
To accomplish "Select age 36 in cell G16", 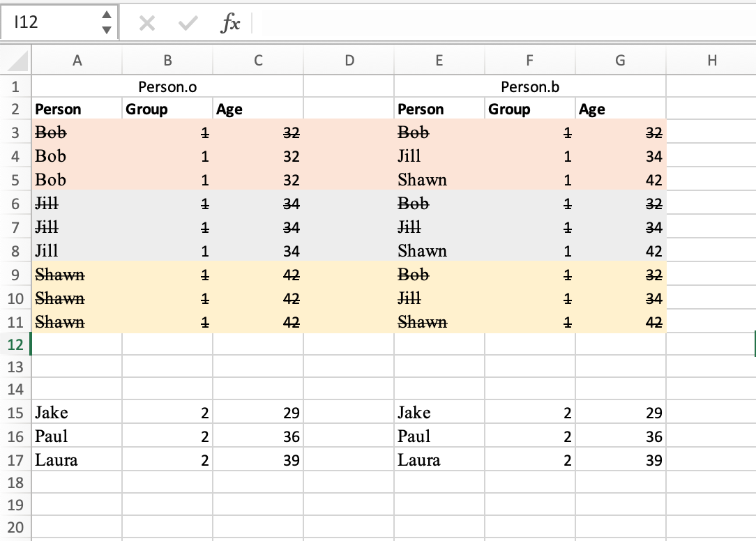I will (621, 436).
